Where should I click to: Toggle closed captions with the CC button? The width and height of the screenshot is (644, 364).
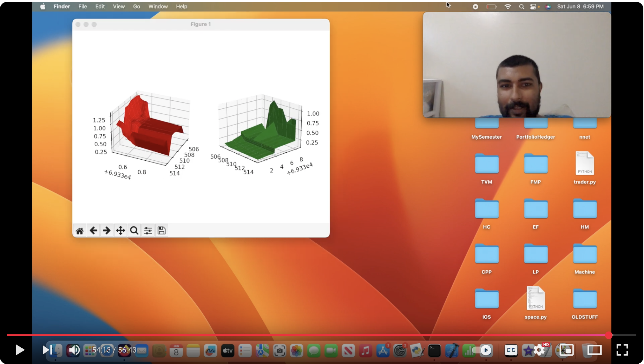(511, 350)
